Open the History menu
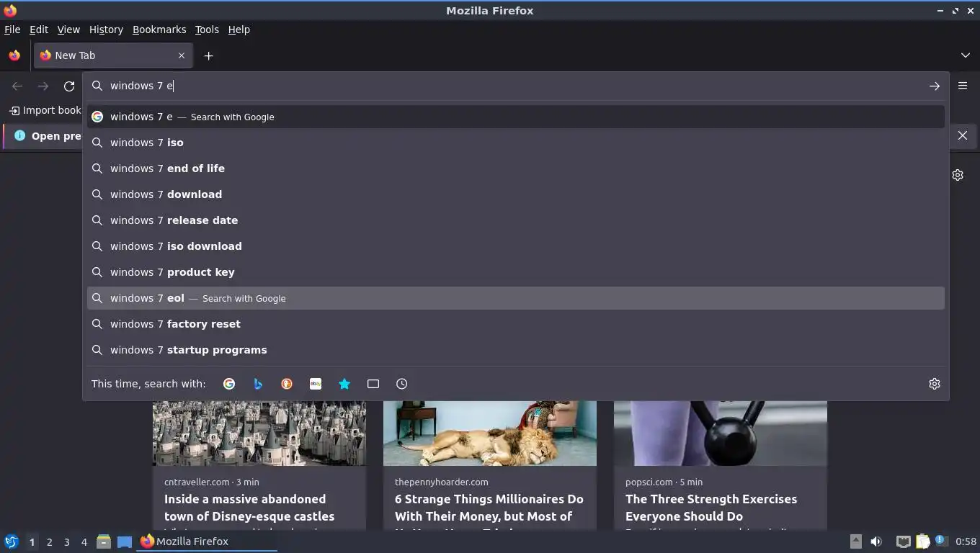980x553 pixels. 106,30
